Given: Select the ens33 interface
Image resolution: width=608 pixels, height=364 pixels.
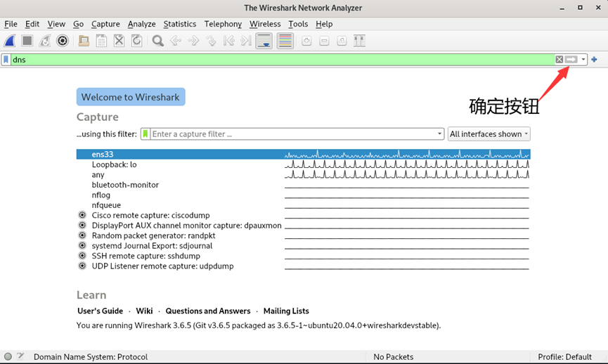Looking at the screenshot, I should click(303, 155).
